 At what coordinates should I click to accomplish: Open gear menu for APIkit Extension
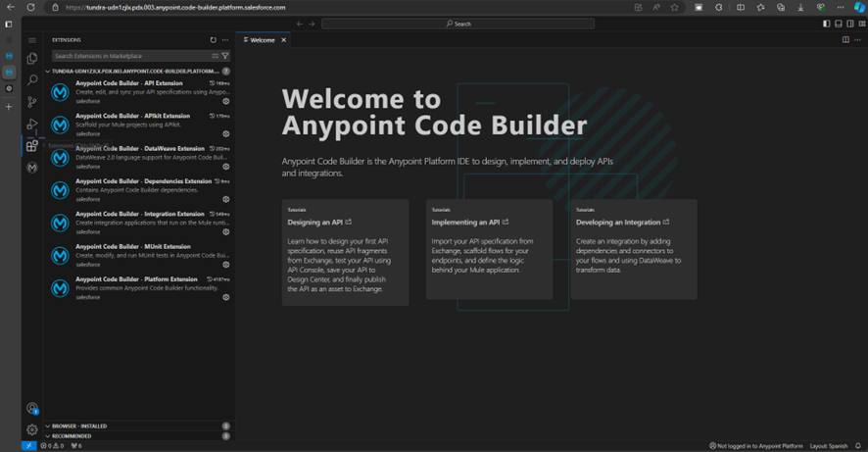[226, 134]
